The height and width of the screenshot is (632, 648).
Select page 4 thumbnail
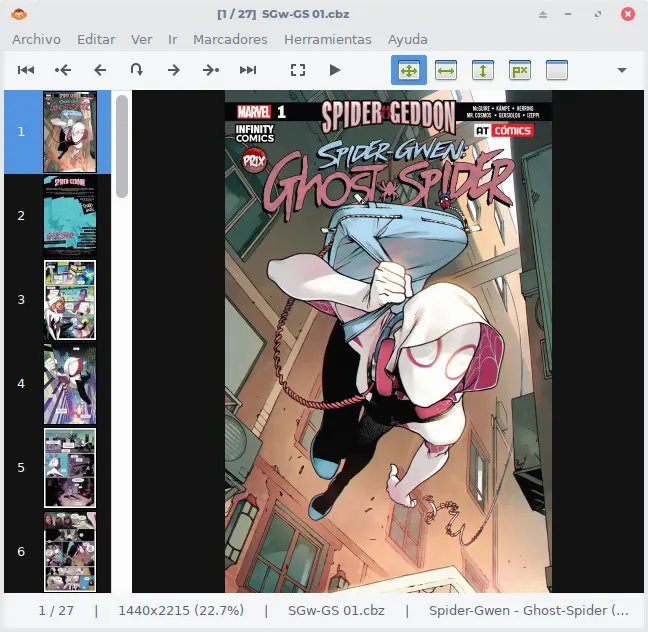(x=70, y=384)
